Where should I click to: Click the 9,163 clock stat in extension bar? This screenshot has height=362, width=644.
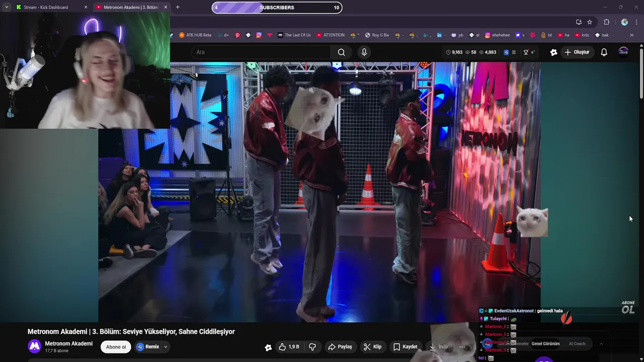coord(454,52)
